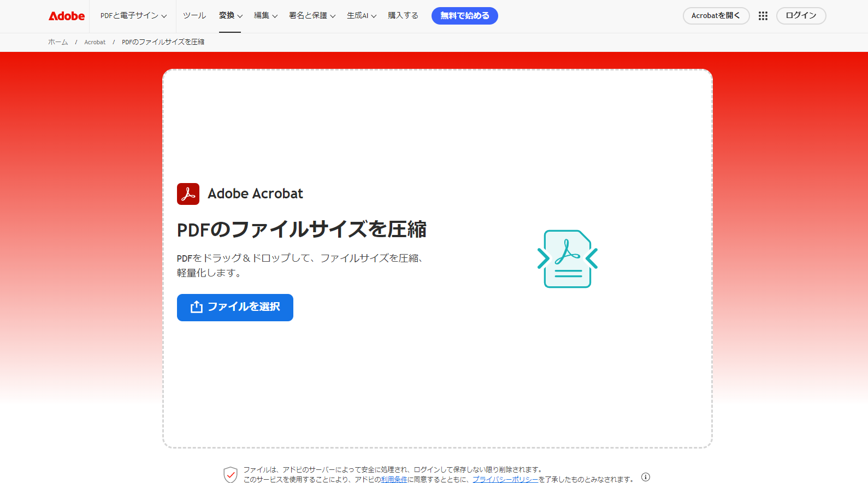868x483 pixels.
Task: Open the 購入する nav item
Action: coord(403,16)
